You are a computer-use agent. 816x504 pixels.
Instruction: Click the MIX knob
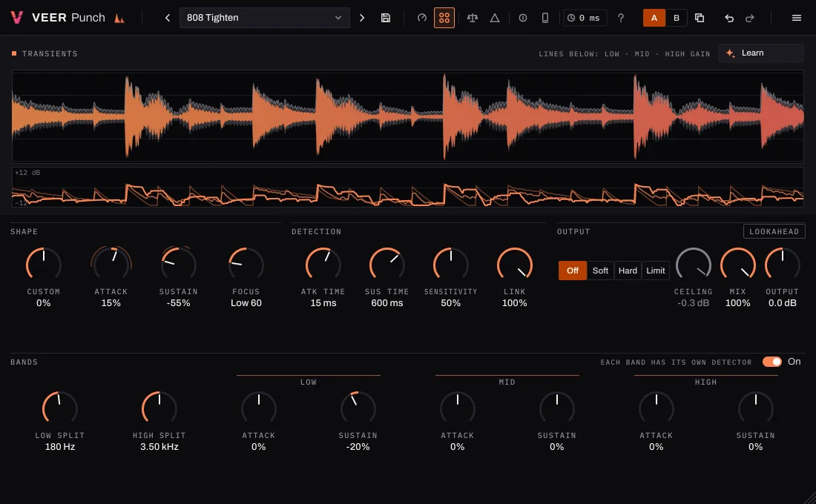pyautogui.click(x=738, y=264)
